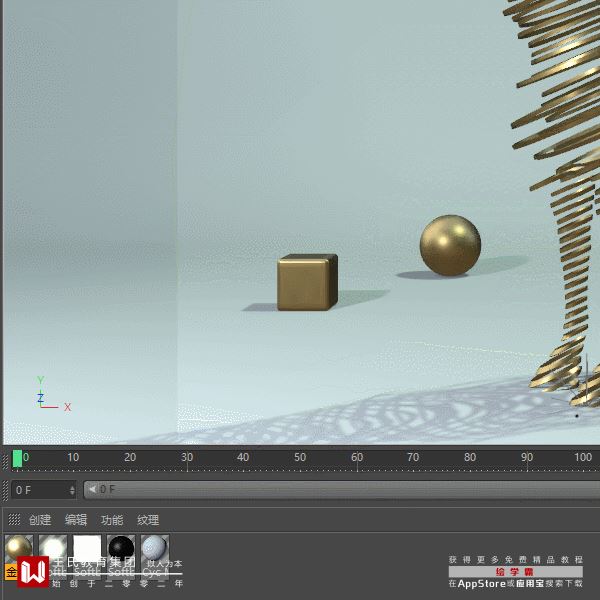This screenshot has width=600, height=600.
Task: Select the flat white square material thumbnail
Action: click(87, 549)
